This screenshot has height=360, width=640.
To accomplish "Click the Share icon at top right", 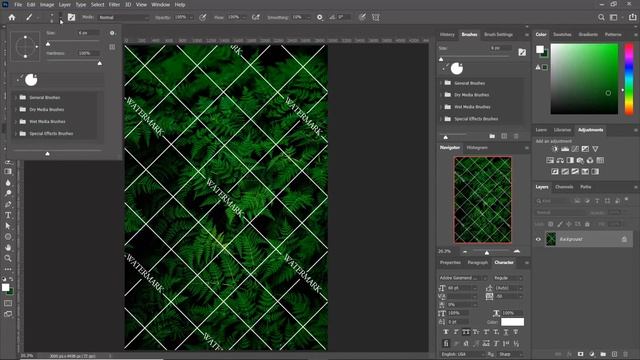I will [632, 17].
